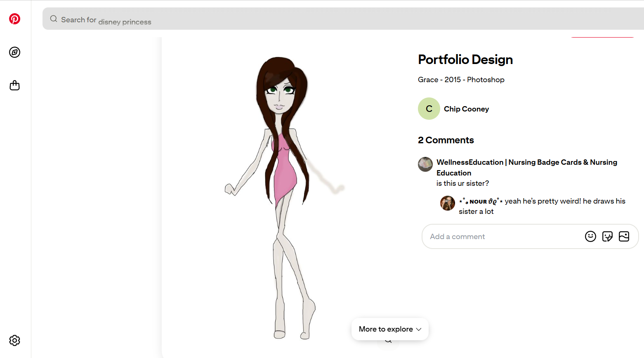Click the NOUR replier avatar
644x358 pixels.
click(x=448, y=203)
